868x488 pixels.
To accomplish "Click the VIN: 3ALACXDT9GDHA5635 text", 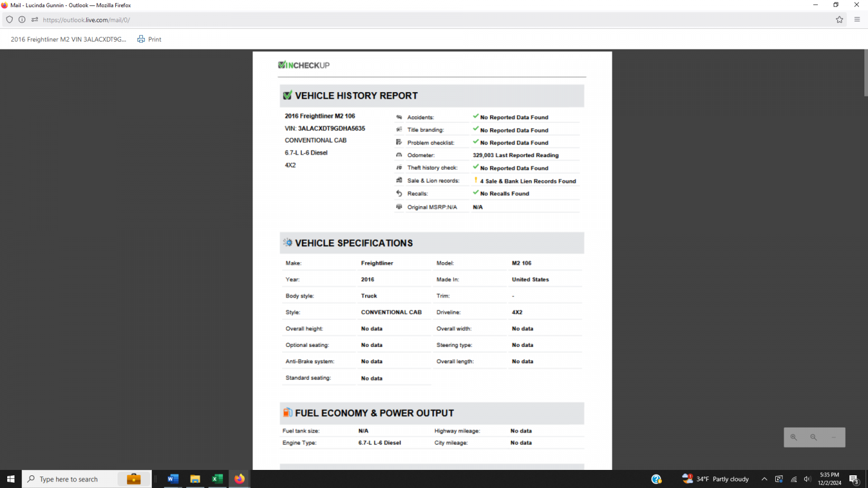I will tap(325, 128).
